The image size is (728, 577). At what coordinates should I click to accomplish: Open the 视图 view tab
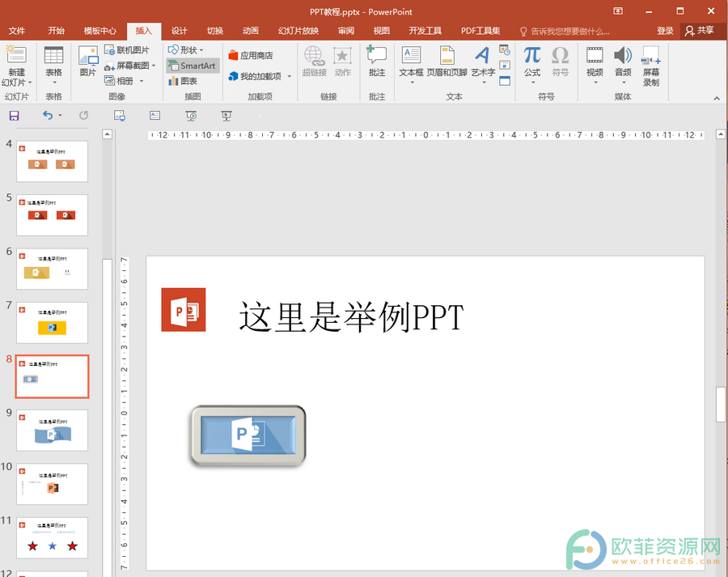pos(382,31)
